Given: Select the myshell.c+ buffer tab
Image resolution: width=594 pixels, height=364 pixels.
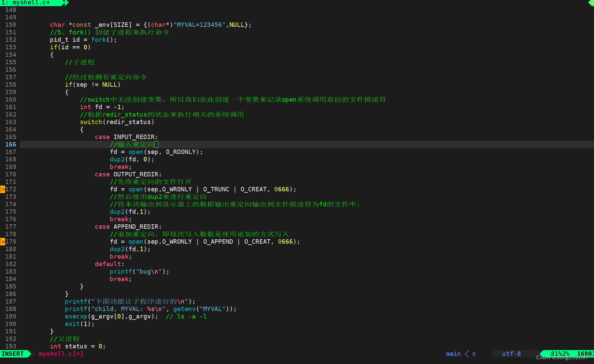Looking at the screenshot, I should tap(31, 3).
